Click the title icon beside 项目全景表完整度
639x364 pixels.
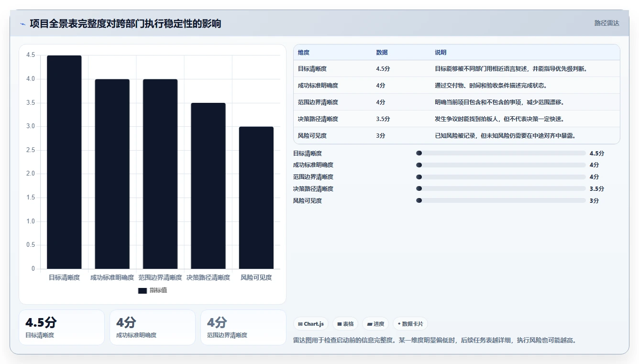(x=22, y=24)
